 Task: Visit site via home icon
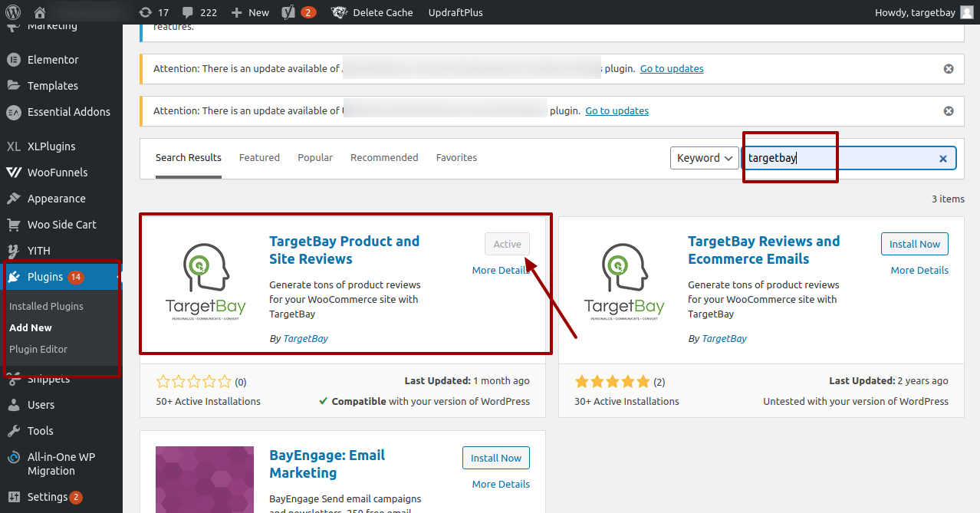40,12
